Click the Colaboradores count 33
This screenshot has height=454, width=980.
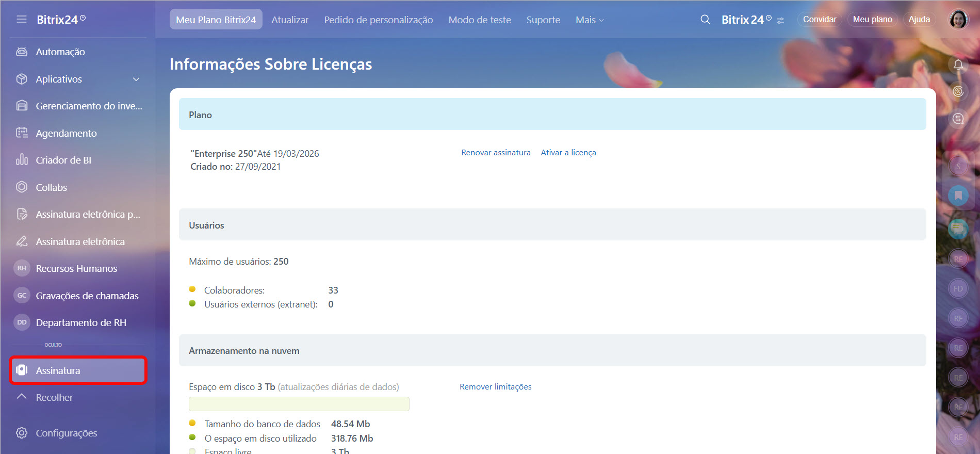[x=333, y=290]
